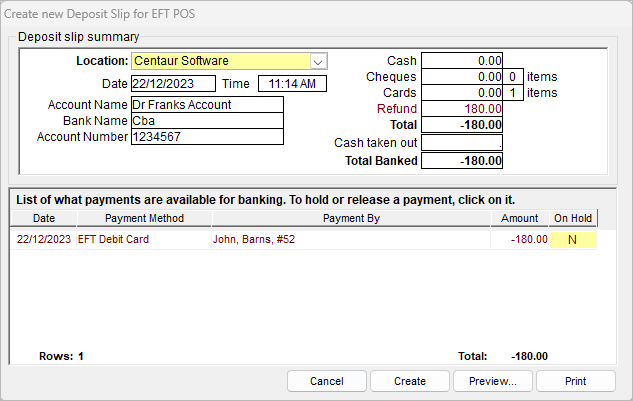Click the Print button
The width and height of the screenshot is (633, 401).
pos(576,381)
